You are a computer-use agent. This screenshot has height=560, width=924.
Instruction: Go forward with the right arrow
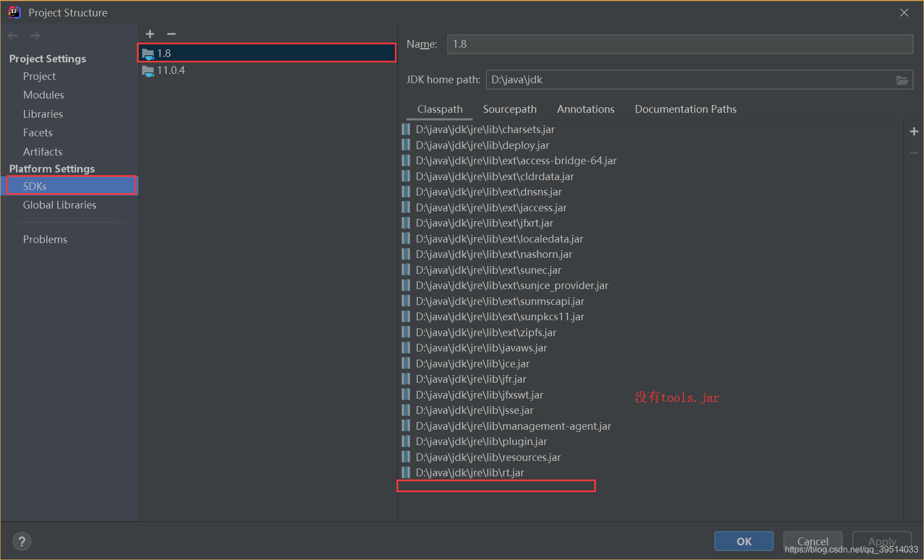[x=35, y=36]
